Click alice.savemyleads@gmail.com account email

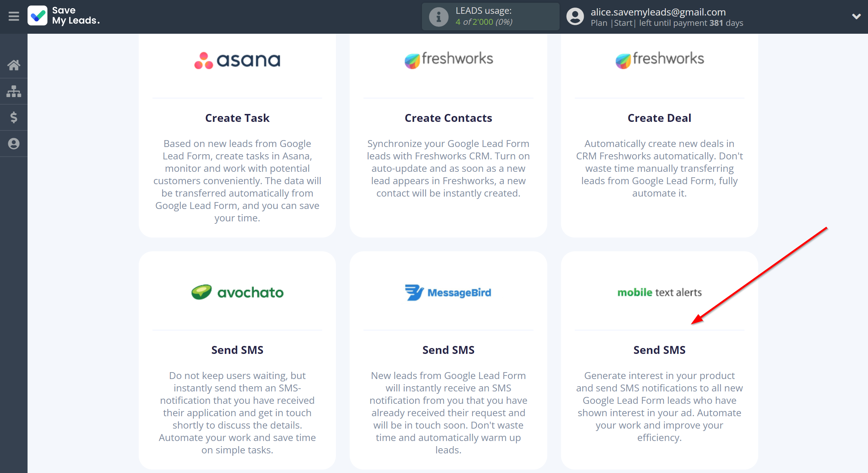658,12
